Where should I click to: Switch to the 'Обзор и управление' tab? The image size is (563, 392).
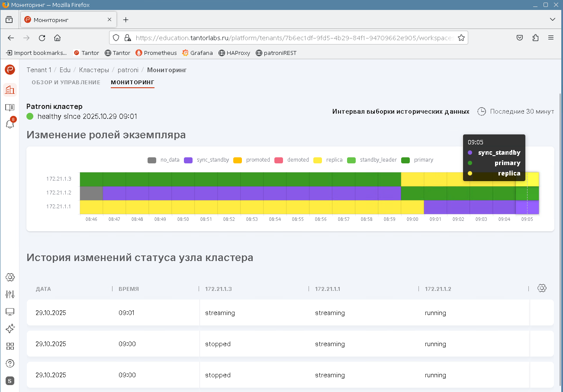(x=66, y=82)
